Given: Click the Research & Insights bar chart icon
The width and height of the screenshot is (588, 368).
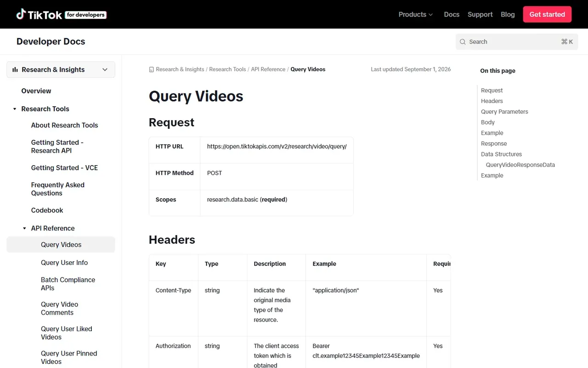Looking at the screenshot, I should [x=15, y=69].
